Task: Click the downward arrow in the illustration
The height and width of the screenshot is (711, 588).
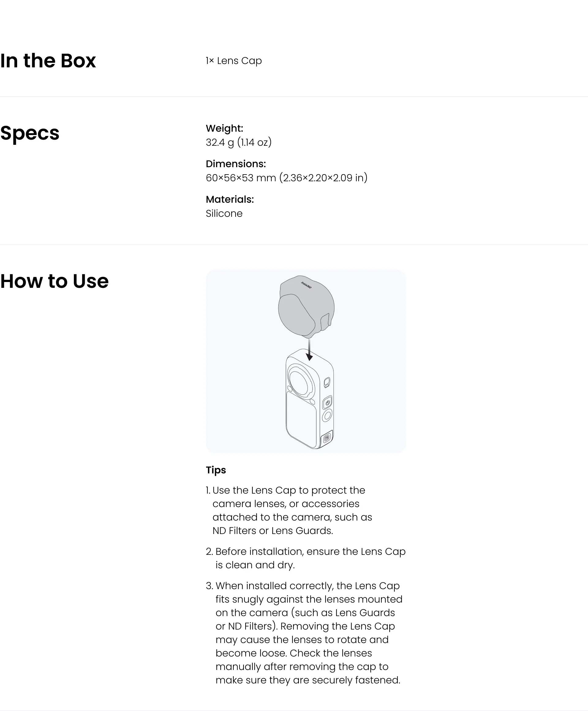Action: tap(309, 350)
